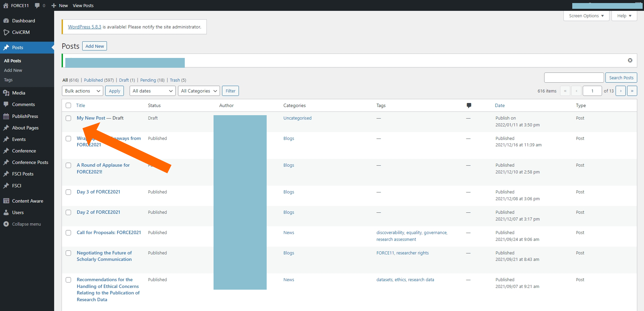
Task: Click the current page number field
Action: pos(593,91)
